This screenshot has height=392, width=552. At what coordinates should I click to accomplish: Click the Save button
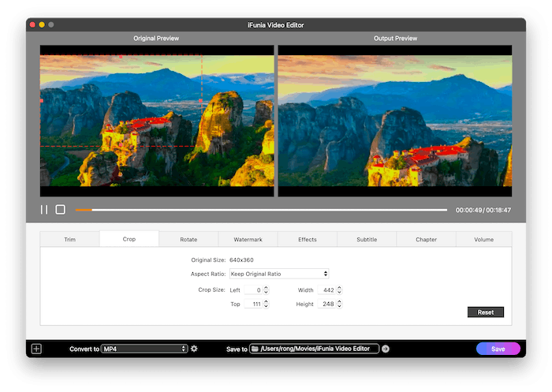[x=498, y=349]
